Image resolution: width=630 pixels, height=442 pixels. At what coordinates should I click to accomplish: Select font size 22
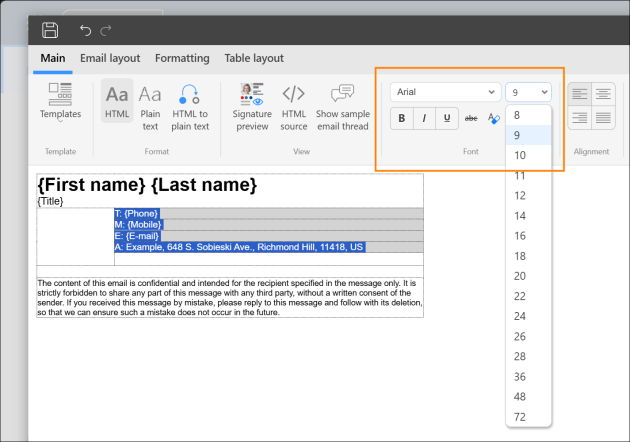(x=528, y=296)
